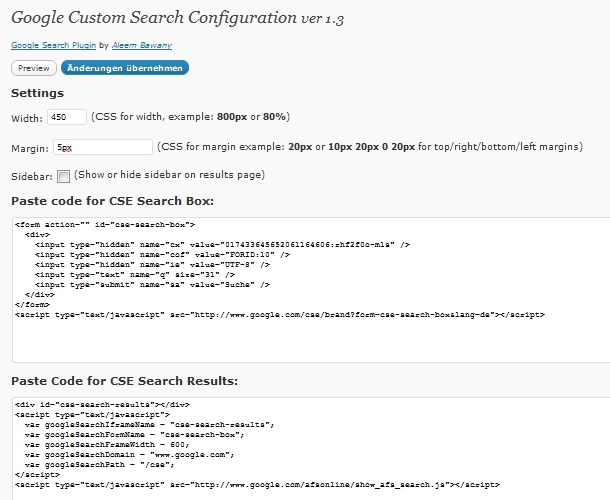Click the hidden input name="cx" code line
Screen dimensions: 610x500
coord(223,245)
